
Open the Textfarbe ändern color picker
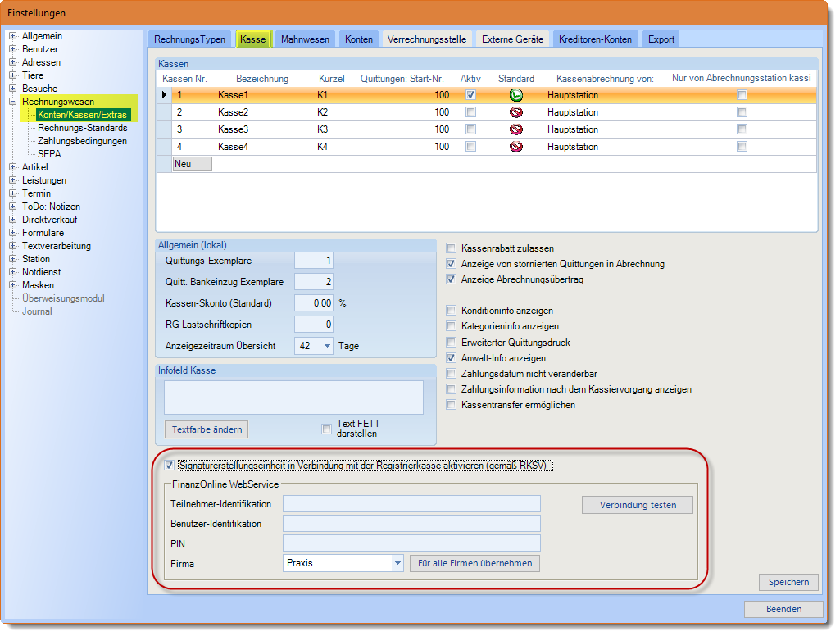(206, 429)
